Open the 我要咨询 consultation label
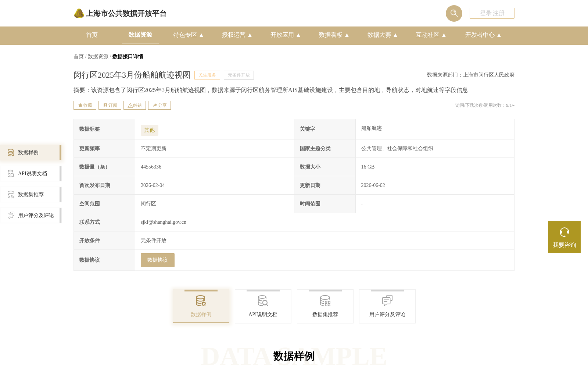Image resolution: width=588 pixels, height=368 pixels. 564,245
